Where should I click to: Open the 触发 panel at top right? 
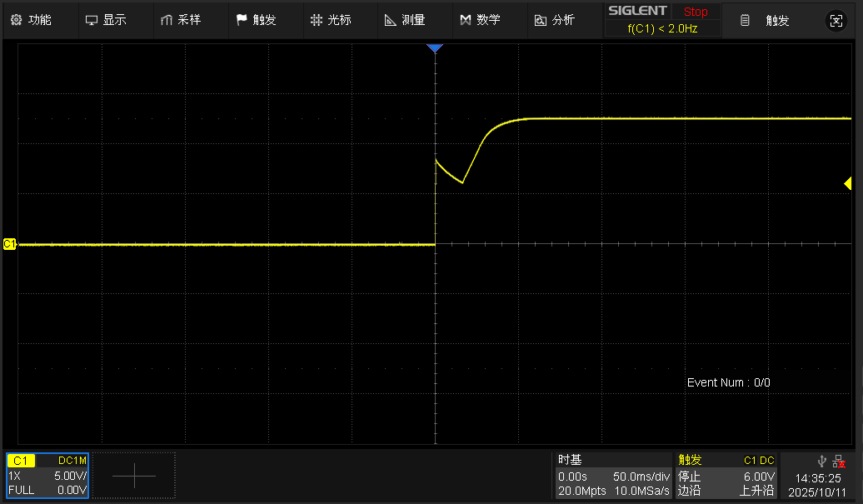777,20
